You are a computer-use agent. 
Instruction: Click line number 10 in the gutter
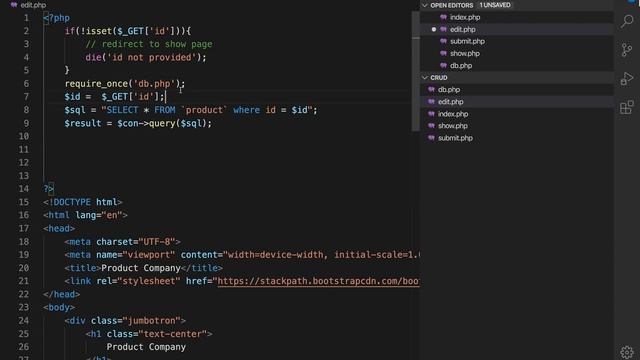pyautogui.click(x=24, y=136)
